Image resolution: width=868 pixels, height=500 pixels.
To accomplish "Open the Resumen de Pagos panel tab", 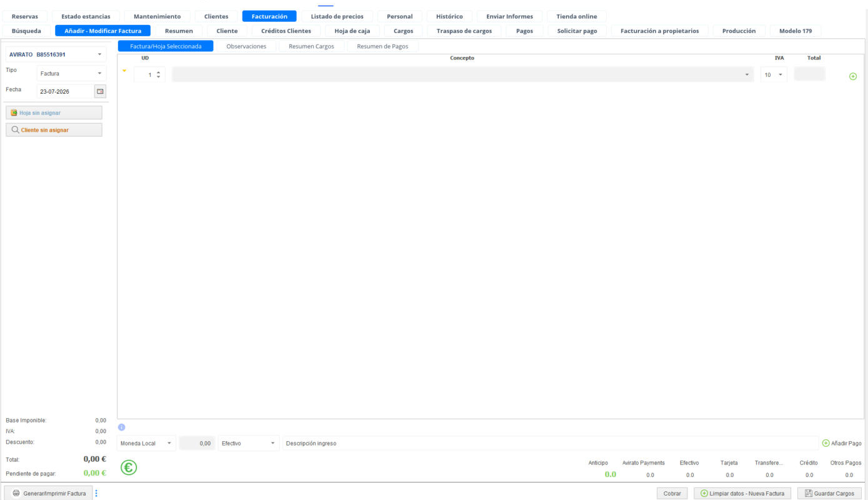I will 382,46.
